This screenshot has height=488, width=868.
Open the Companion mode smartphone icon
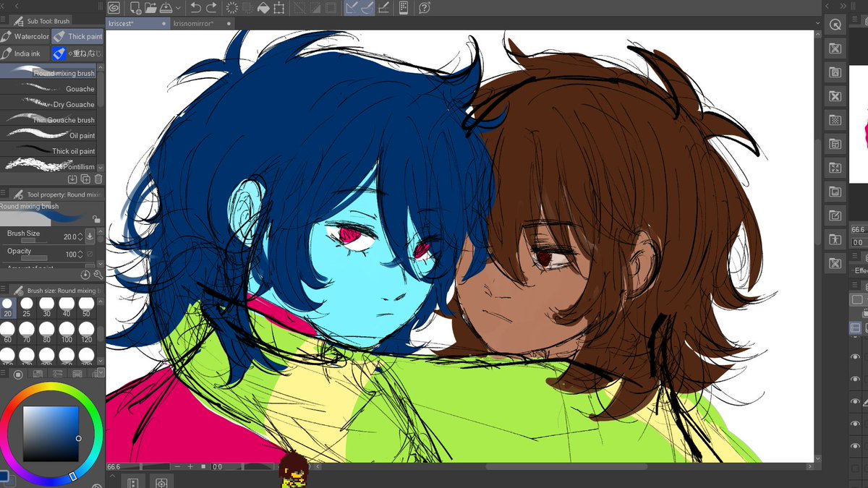404,8
